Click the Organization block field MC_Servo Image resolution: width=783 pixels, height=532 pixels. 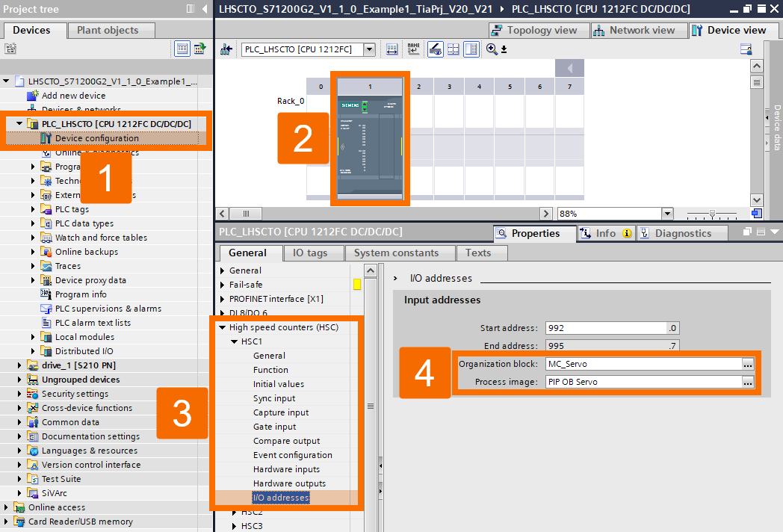(644, 364)
